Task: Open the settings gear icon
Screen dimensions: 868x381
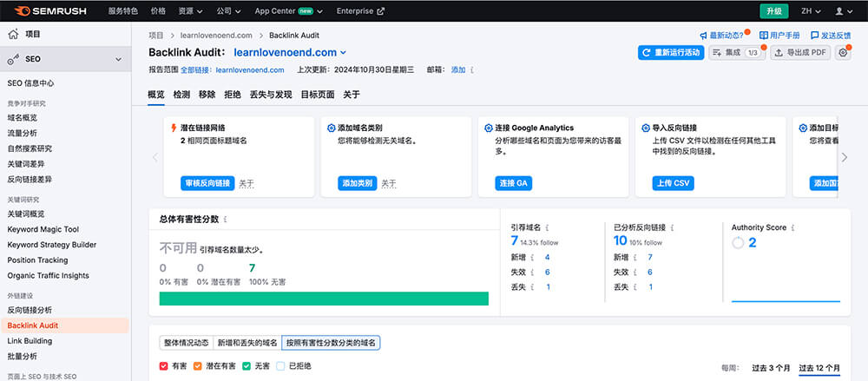Action: (843, 53)
